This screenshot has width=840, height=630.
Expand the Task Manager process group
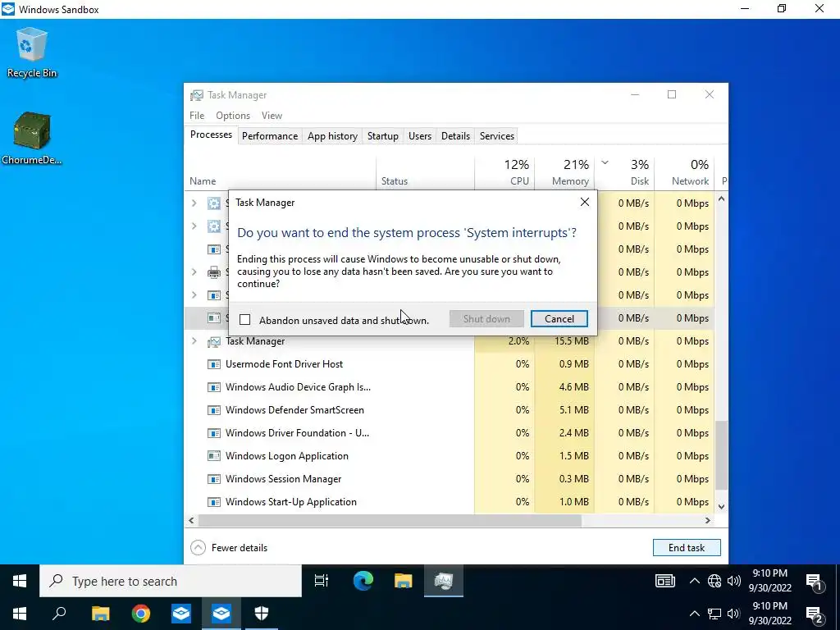194,341
